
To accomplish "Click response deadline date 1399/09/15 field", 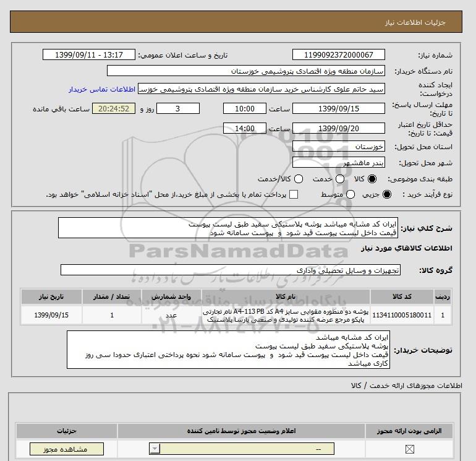I will [x=339, y=108].
